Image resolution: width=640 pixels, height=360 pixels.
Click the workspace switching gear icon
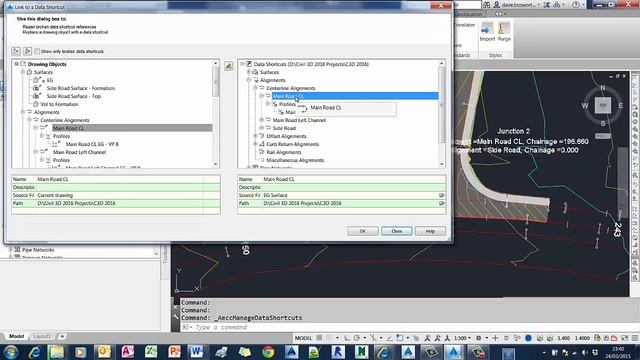pyautogui.click(x=478, y=338)
